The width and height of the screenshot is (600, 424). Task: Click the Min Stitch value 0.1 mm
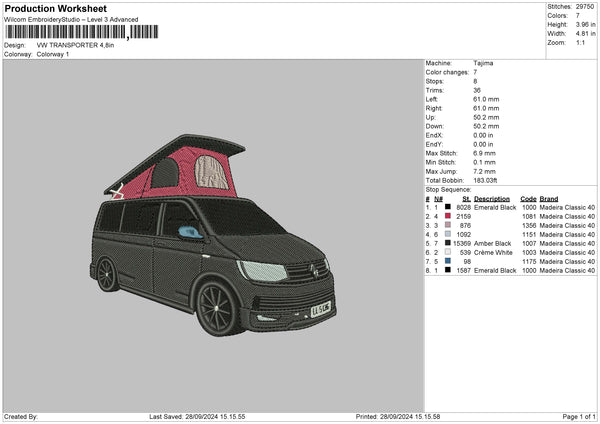484,162
